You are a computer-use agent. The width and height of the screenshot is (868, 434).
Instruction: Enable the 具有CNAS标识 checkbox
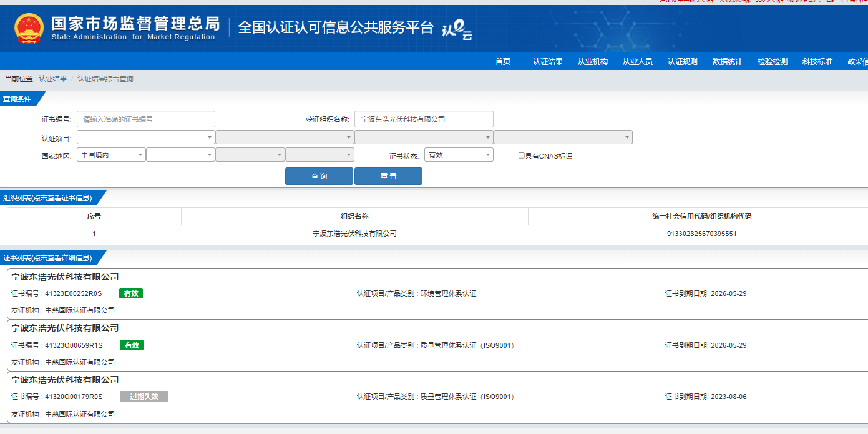click(x=522, y=155)
